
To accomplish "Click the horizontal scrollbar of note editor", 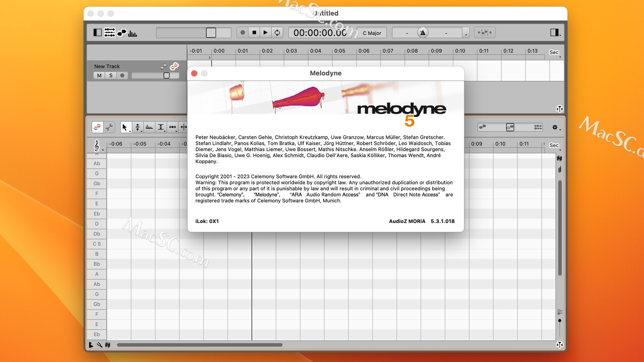I will [200, 345].
